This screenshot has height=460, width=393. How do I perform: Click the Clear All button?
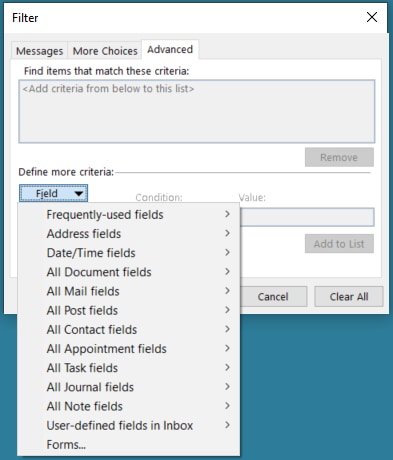pos(349,297)
